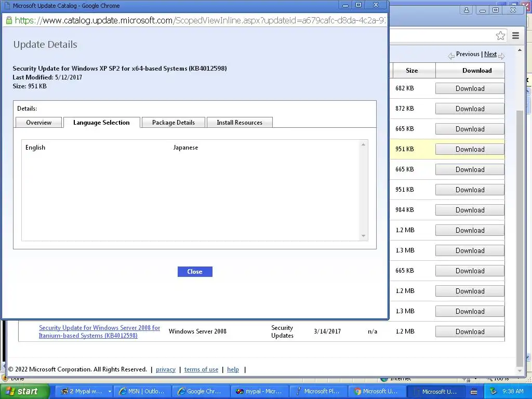Image resolution: width=532 pixels, height=399 pixels.
Task: Open the Install Resources tab
Action: point(240,123)
